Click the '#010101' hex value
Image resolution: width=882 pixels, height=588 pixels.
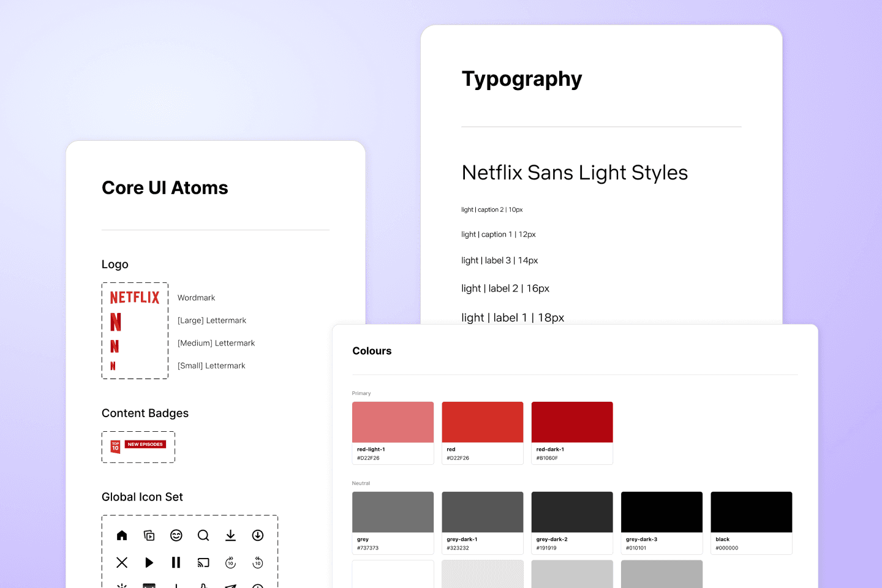[636, 548]
